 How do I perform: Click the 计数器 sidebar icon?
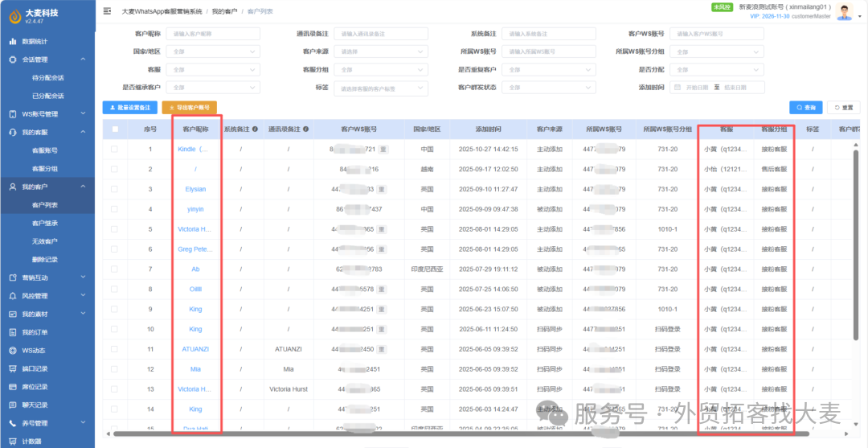click(12, 442)
